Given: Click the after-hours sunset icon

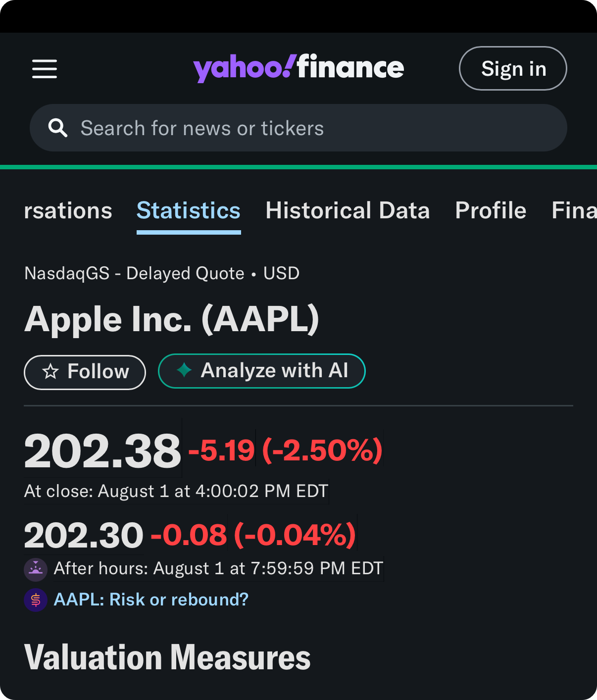Looking at the screenshot, I should point(36,569).
